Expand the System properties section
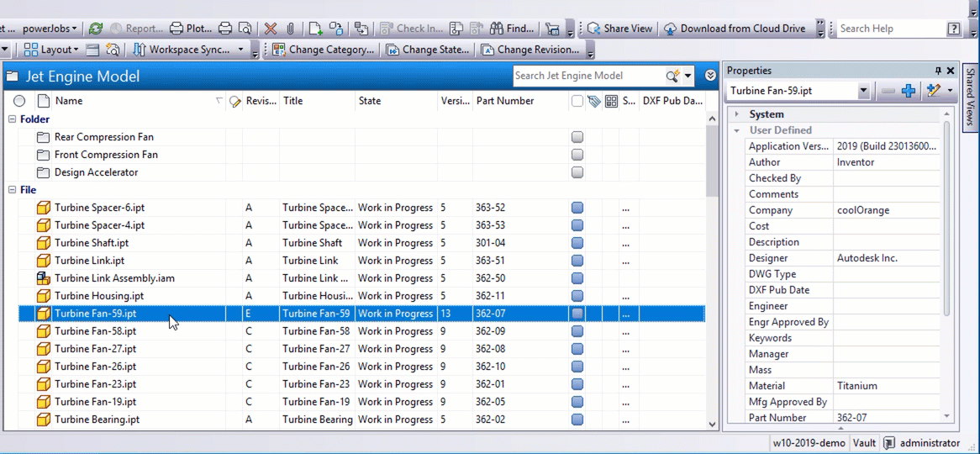This screenshot has height=454, width=980. click(737, 114)
